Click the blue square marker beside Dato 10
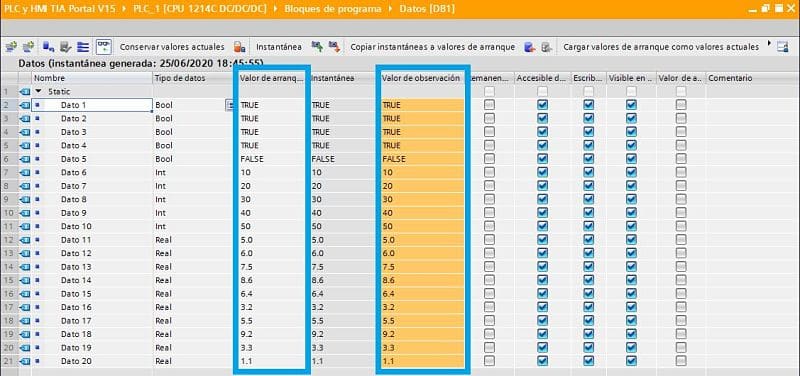The height and width of the screenshot is (376, 800). tap(37, 226)
